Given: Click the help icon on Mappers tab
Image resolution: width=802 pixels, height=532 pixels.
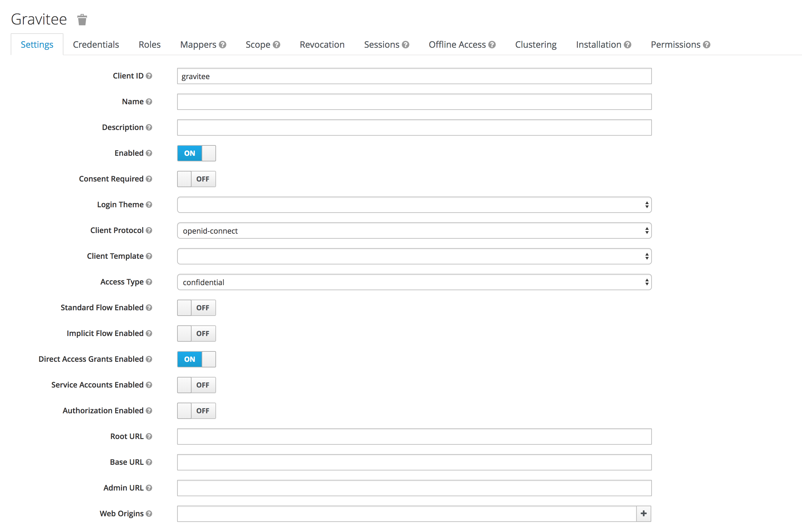Looking at the screenshot, I should (223, 45).
